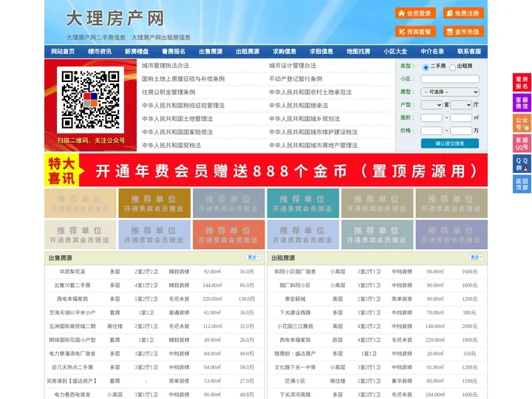This screenshot has width=532, height=399.
Task: Click the maximum 面积 input field
Action: (x=461, y=117)
